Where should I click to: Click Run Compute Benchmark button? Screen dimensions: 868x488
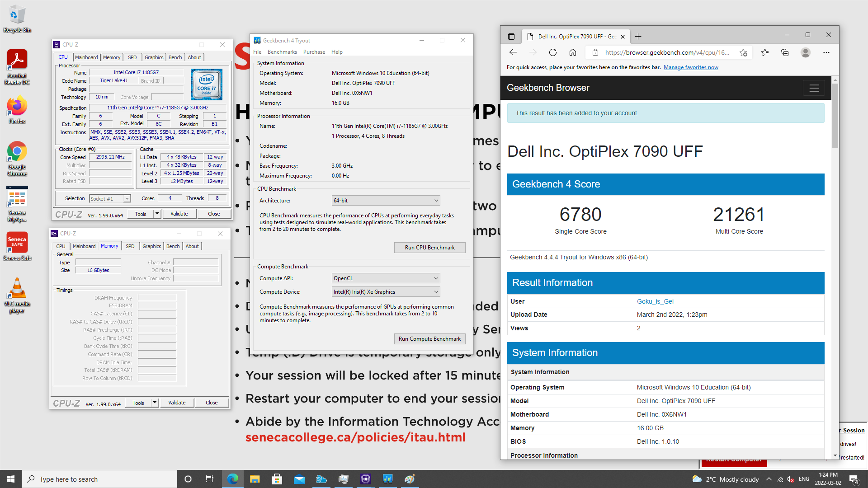coord(429,339)
